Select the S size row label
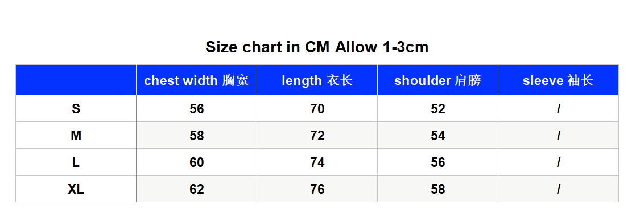 pos(76,108)
